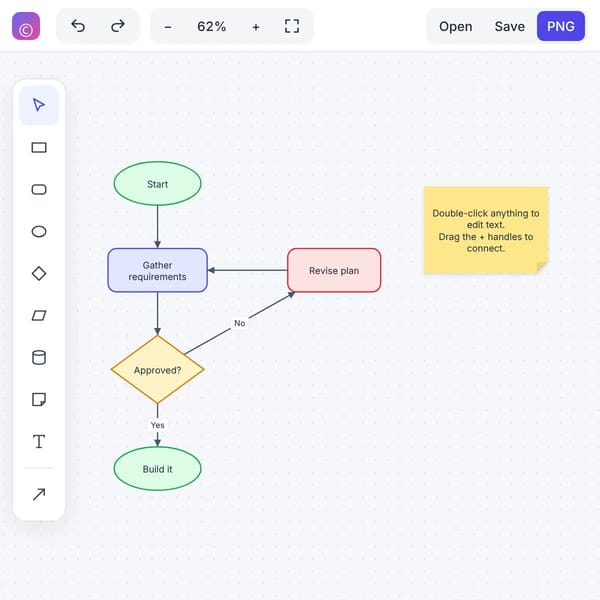The width and height of the screenshot is (600, 600).
Task: Choose the rounded rectangle shape tool
Action: (39, 189)
